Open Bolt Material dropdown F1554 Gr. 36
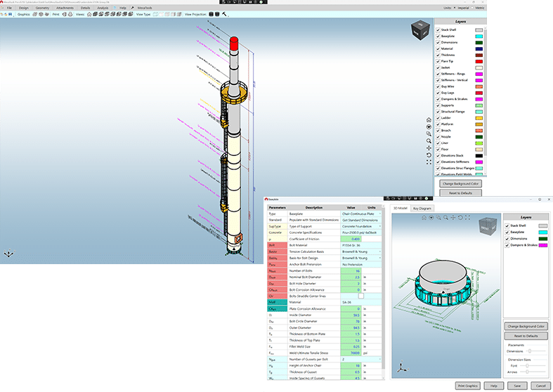The image size is (553, 392). [x=361, y=245]
